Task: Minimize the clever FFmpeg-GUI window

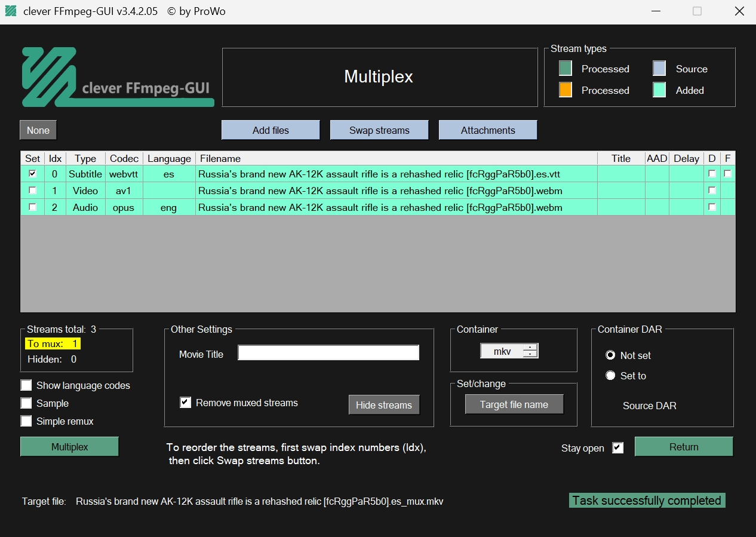Action: [655, 11]
